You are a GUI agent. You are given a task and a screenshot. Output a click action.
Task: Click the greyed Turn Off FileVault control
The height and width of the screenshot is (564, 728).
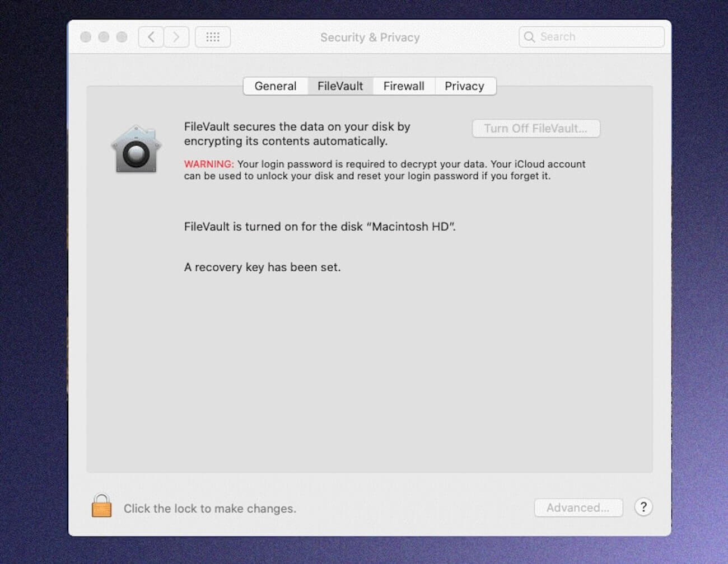tap(535, 128)
